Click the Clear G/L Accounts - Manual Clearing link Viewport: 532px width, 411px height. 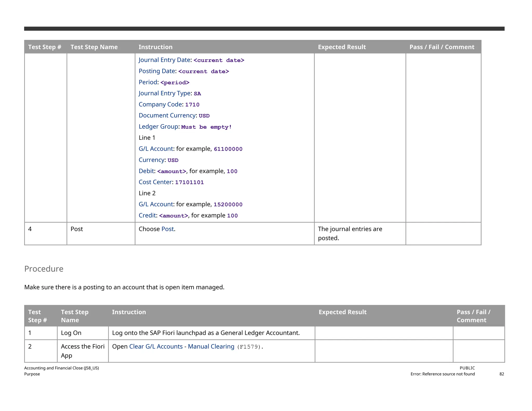tap(182, 347)
